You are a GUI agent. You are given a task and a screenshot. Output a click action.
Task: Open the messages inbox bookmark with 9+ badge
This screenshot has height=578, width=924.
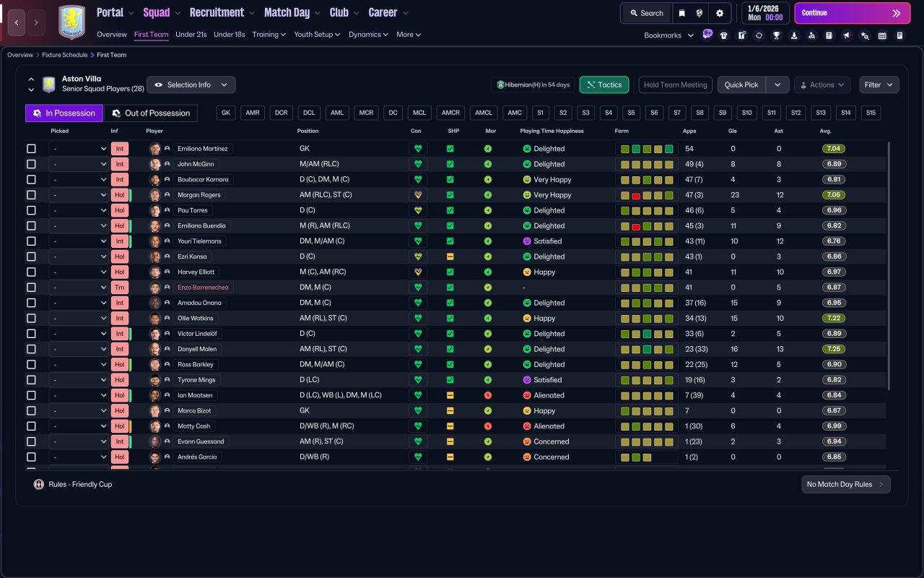tap(707, 35)
